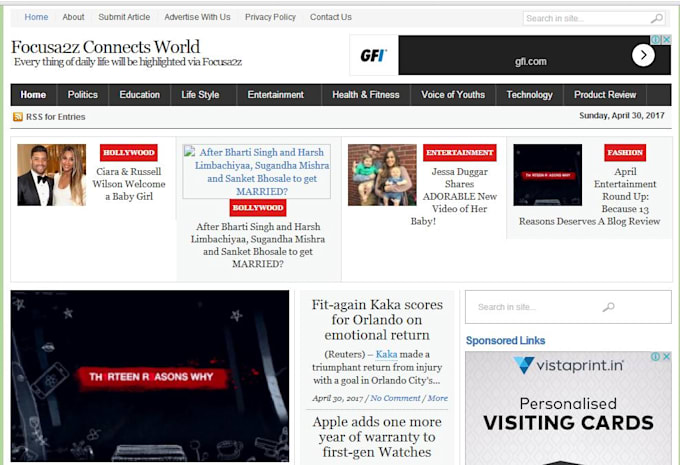This screenshot has height=465, width=680.
Task: Click the red FASHION category tag
Action: 625,153
